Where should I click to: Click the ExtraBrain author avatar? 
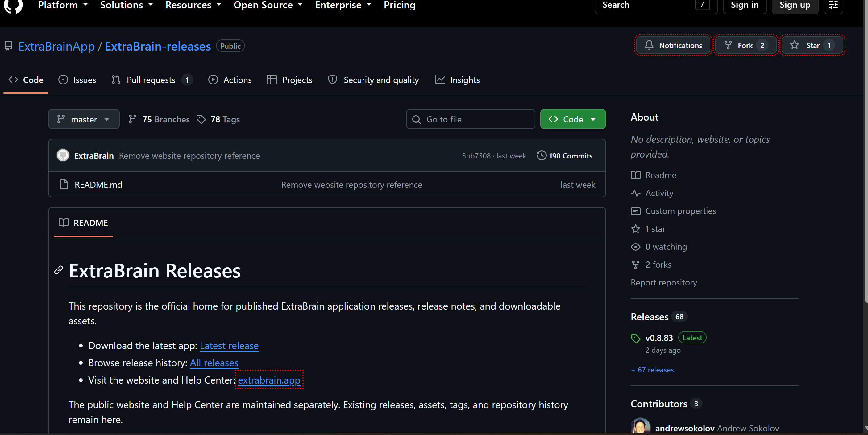pos(63,156)
